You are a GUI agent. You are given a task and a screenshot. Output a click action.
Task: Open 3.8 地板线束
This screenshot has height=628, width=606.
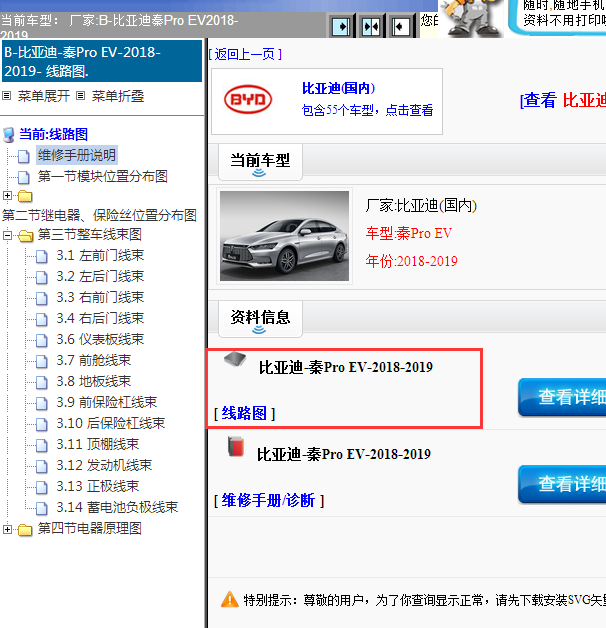pyautogui.click(x=94, y=381)
